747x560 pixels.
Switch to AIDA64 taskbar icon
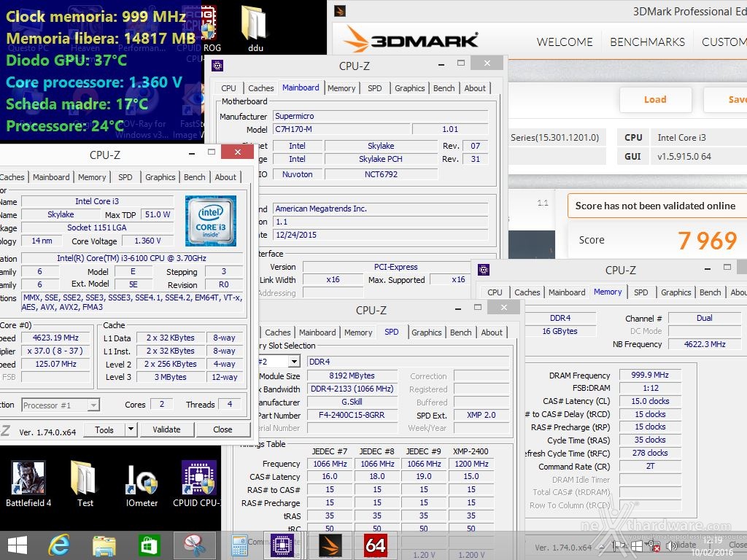376,545
